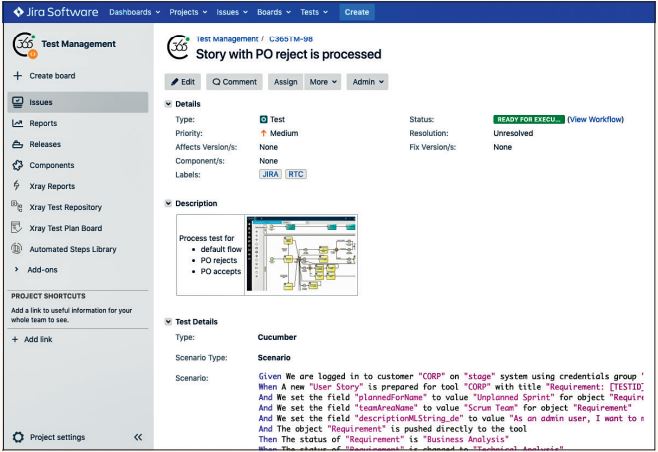Go to Releases in sidebar

click(x=45, y=144)
